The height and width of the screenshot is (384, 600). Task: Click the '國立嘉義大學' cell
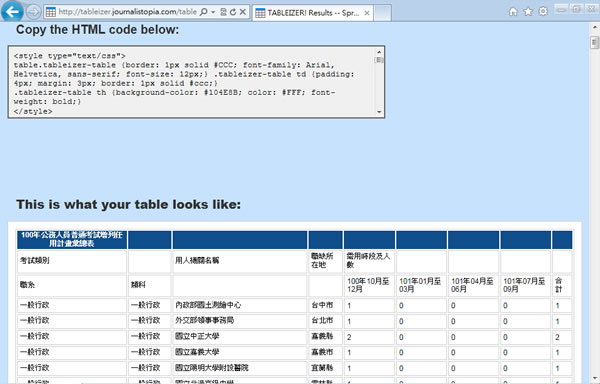click(240, 352)
